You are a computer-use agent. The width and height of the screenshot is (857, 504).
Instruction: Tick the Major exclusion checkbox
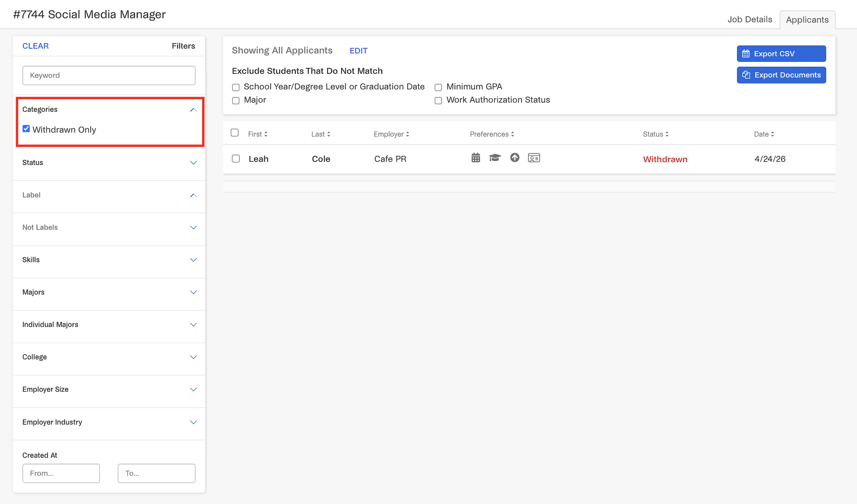coord(236,100)
